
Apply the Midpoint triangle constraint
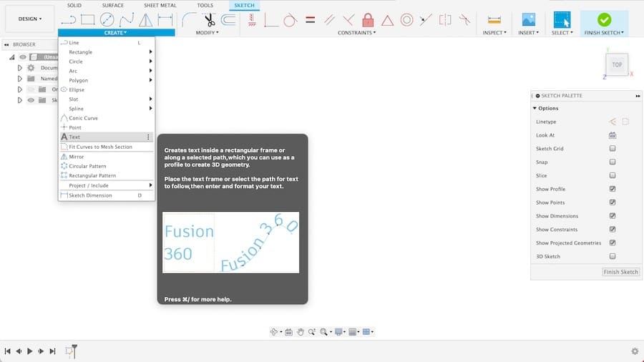[387, 20]
